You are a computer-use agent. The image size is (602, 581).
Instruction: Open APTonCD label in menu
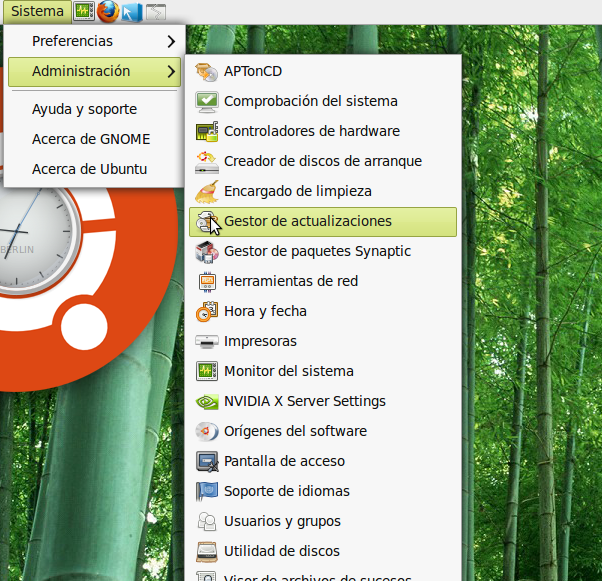(x=253, y=71)
